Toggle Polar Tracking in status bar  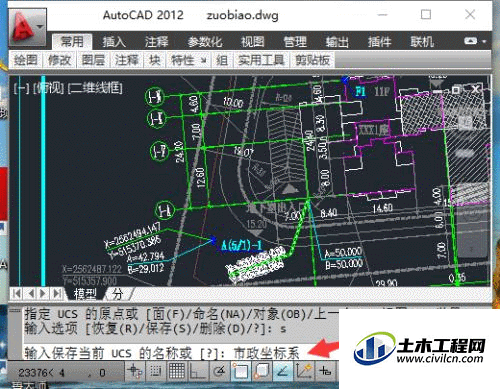pyautogui.click(x=219, y=371)
